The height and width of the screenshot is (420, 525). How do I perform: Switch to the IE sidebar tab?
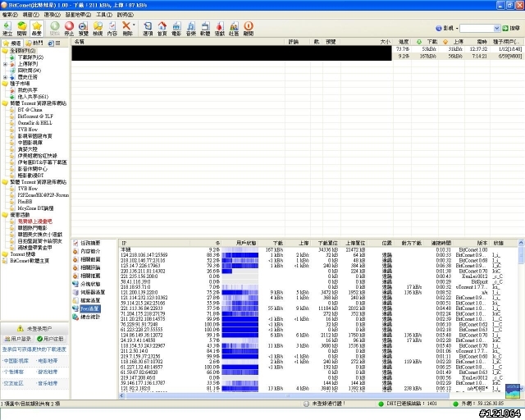click(54, 43)
